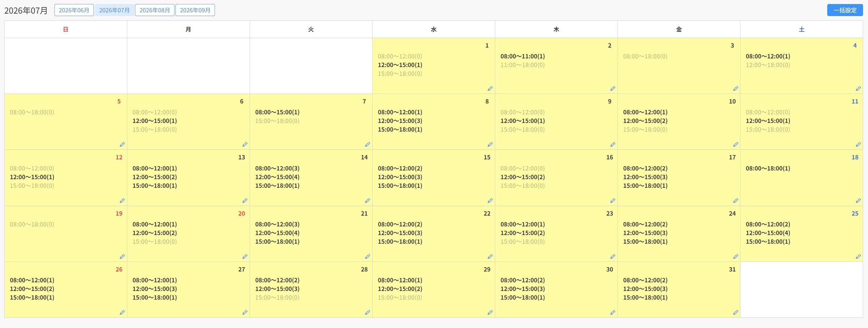Image resolution: width=868 pixels, height=328 pixels.
Task: Open the edit pencil in the July 21 cell
Action: [x=367, y=257]
